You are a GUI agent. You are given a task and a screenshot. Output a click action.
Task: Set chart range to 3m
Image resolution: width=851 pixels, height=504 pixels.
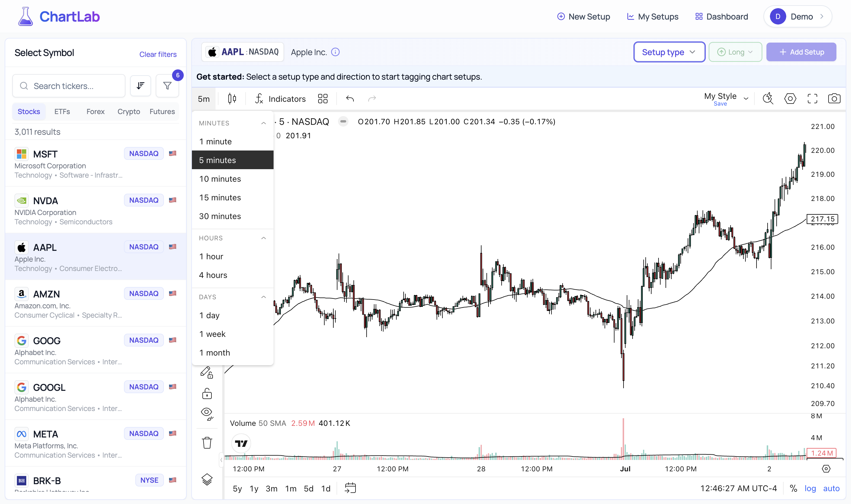(271, 488)
